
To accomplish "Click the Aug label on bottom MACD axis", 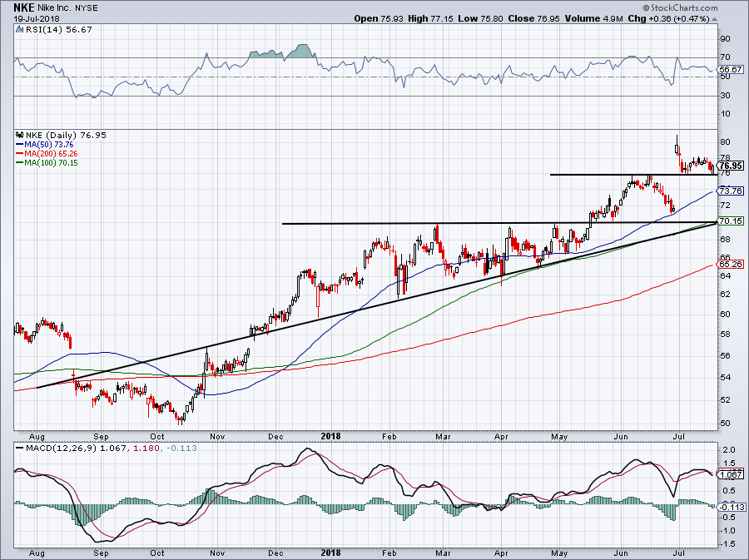I will tap(37, 553).
